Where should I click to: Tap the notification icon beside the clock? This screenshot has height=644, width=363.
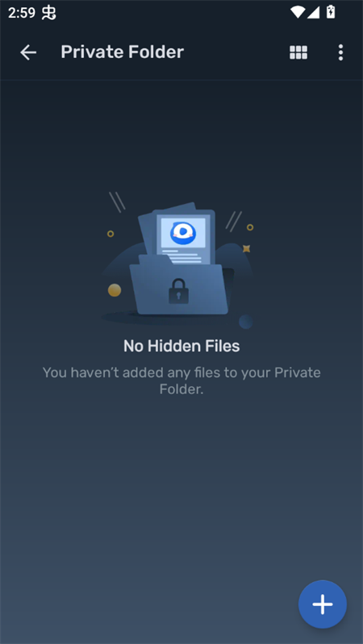coord(49,13)
